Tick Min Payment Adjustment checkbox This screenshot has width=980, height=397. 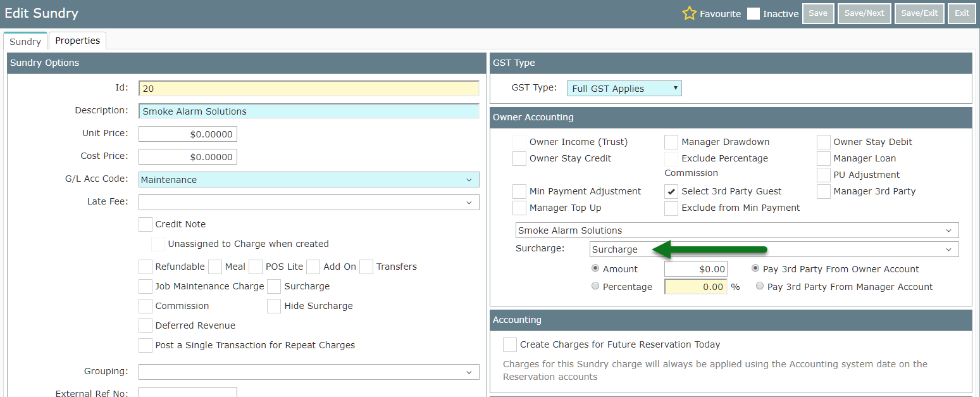519,191
